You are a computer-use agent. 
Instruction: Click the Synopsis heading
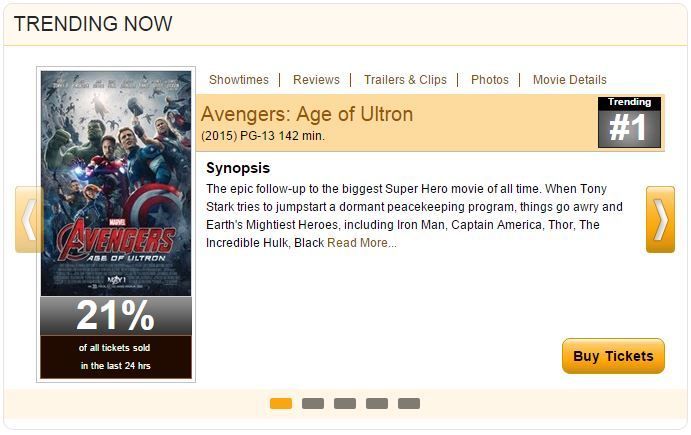coord(238,168)
